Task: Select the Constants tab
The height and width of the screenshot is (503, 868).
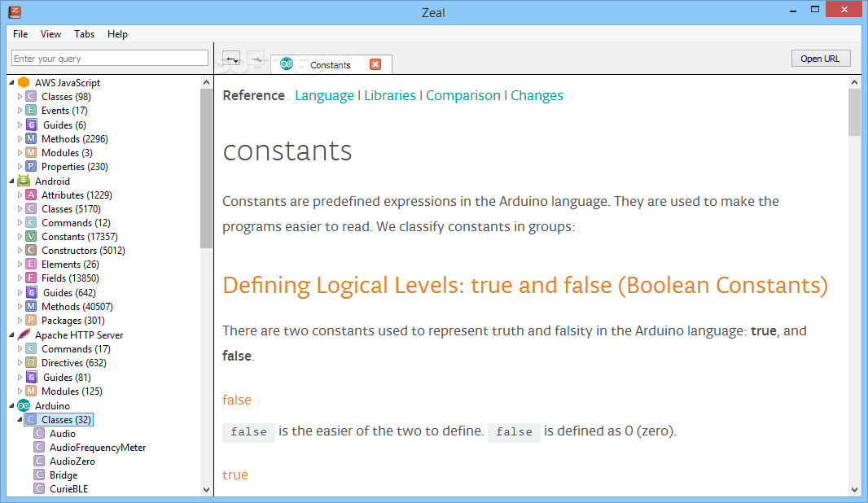Action: click(x=331, y=64)
